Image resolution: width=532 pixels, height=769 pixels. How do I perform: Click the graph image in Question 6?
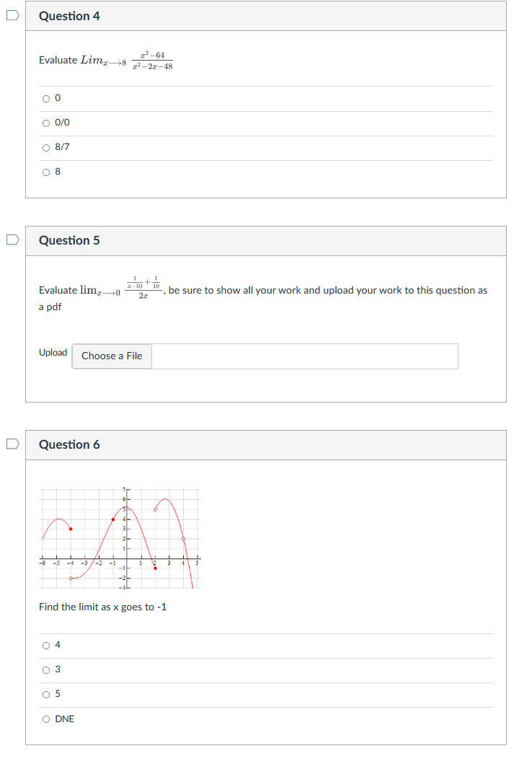[119, 537]
